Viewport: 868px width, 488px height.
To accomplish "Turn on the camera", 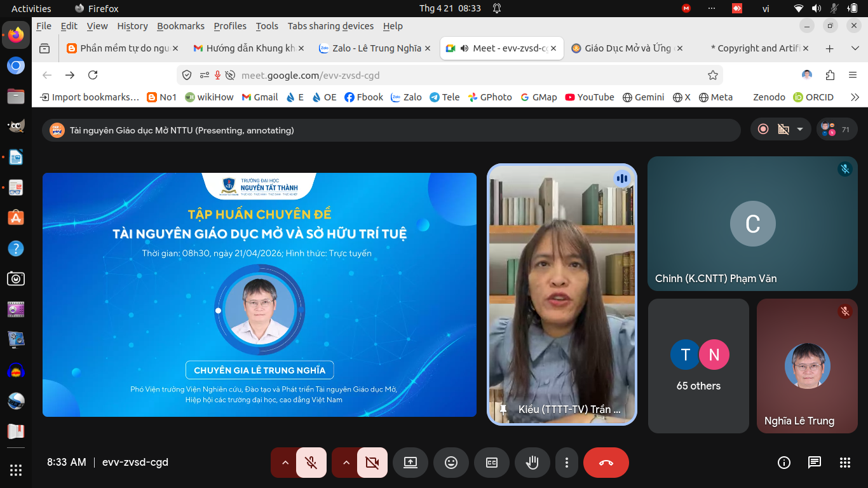I will point(372,463).
